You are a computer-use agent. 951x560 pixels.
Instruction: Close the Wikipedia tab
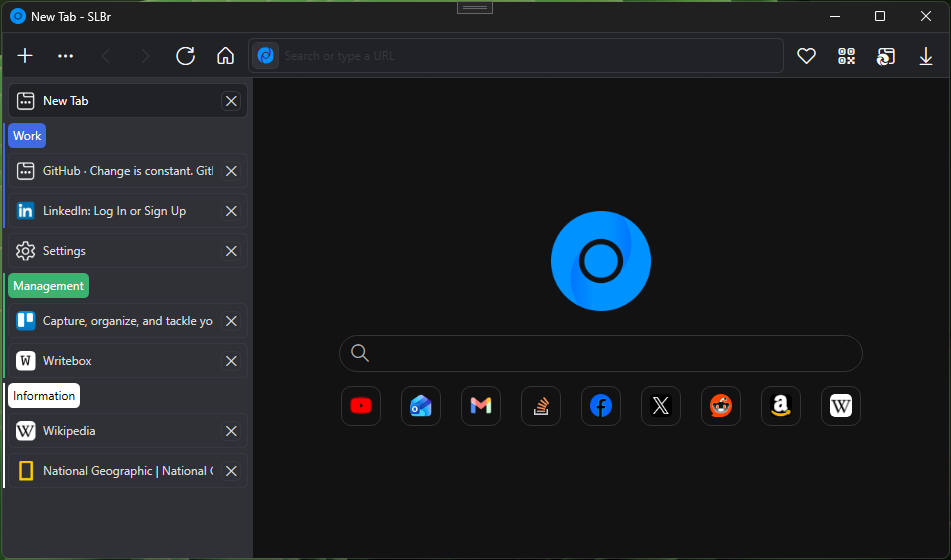[x=231, y=431]
